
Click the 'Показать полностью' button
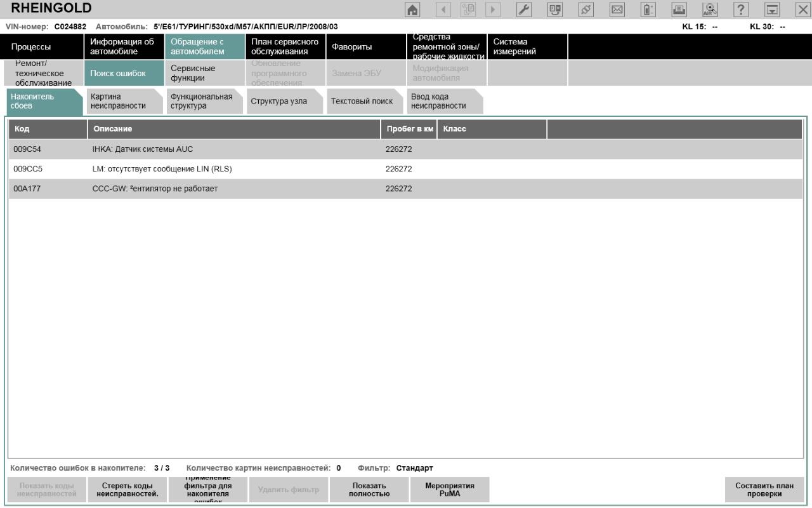[x=369, y=490]
